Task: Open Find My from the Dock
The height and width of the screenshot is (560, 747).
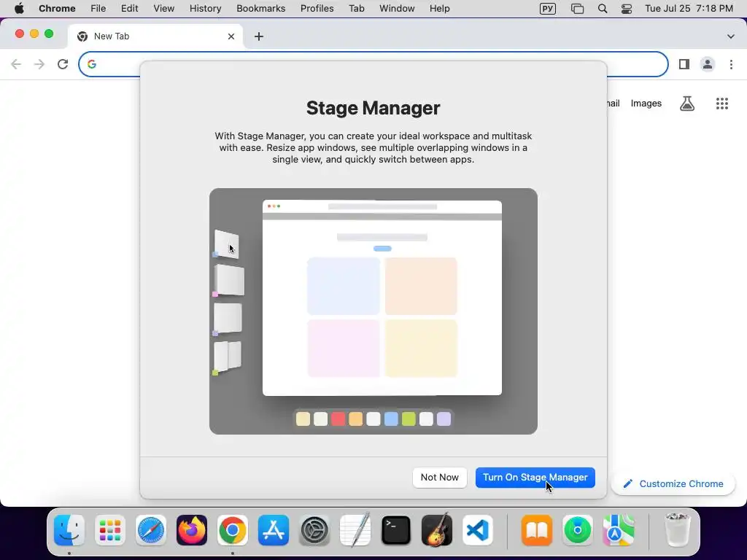Action: pos(578,530)
